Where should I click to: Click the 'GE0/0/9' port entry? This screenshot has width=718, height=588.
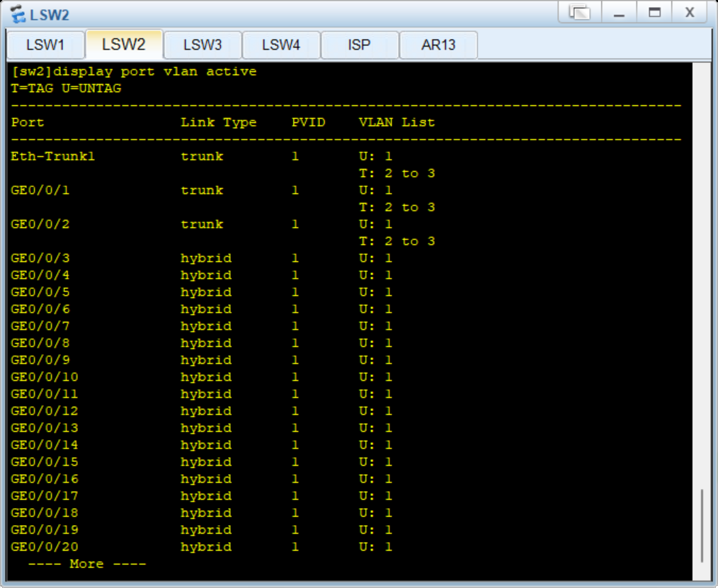40,360
